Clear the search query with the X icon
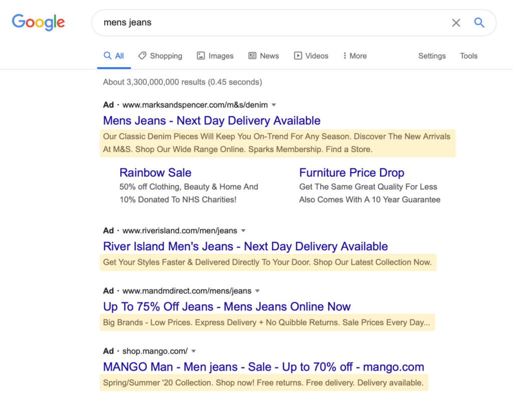The height and width of the screenshot is (420, 513). [x=456, y=23]
